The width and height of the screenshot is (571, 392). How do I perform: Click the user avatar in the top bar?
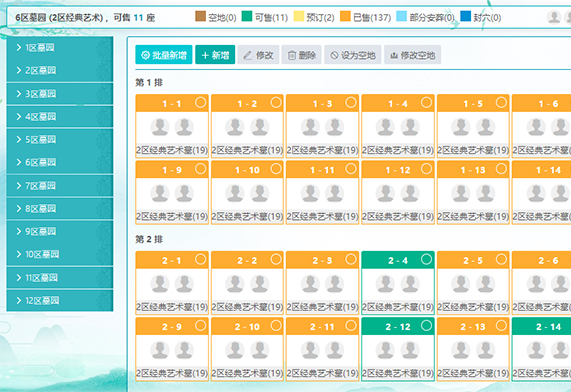(x=554, y=17)
